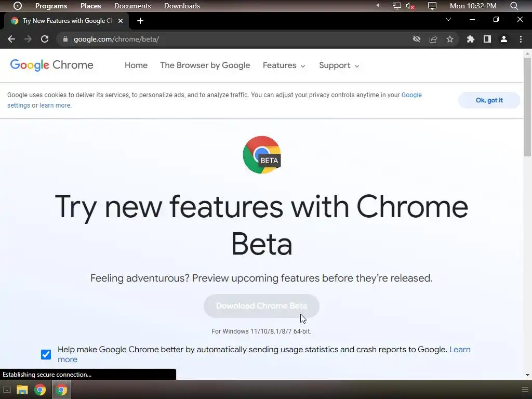
Task: Click the clock showing Mon 10:32 PM
Action: click(x=473, y=6)
